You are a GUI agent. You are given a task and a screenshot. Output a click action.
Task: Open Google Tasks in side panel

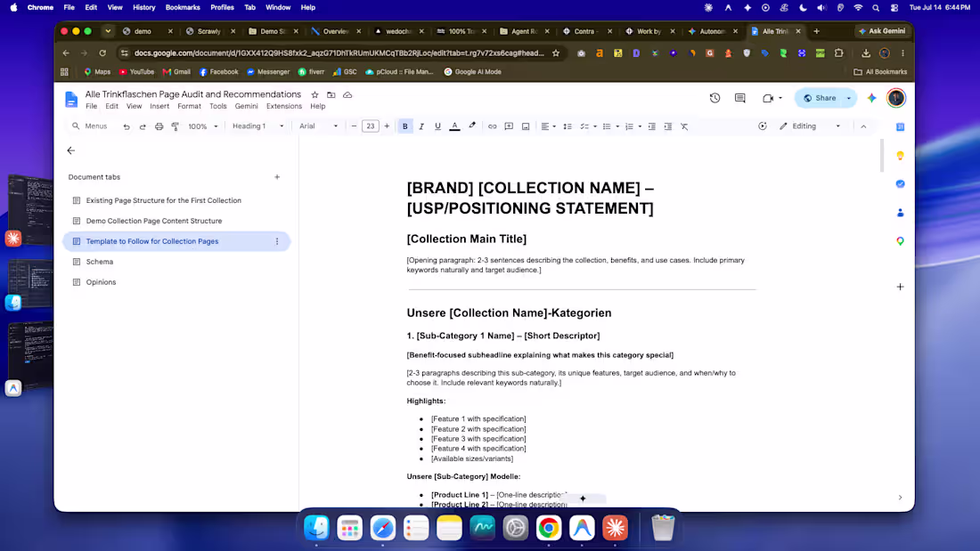point(900,184)
